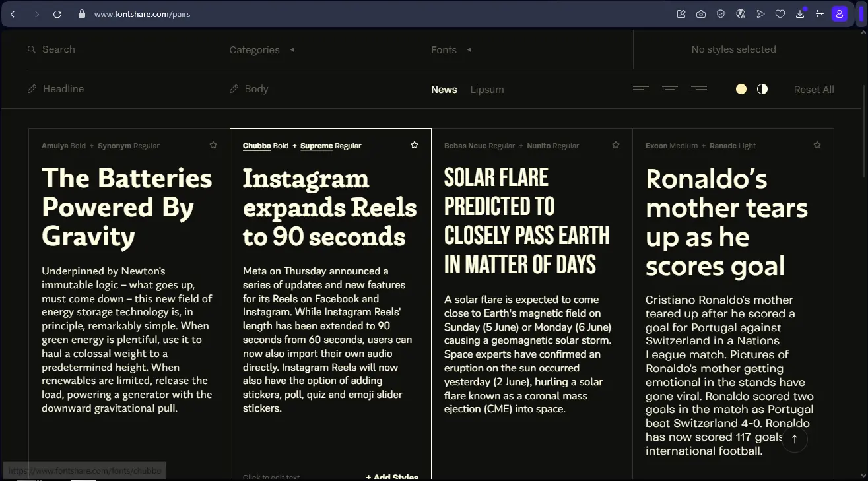This screenshot has height=481, width=868.
Task: Click the 'Underpinned by Newton's' body paragraph
Action: coord(127,339)
